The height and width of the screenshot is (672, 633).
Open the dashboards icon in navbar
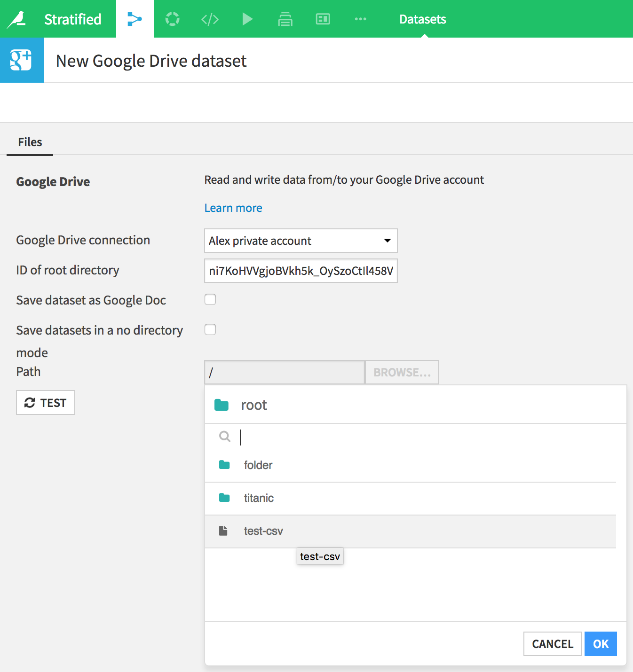point(323,19)
